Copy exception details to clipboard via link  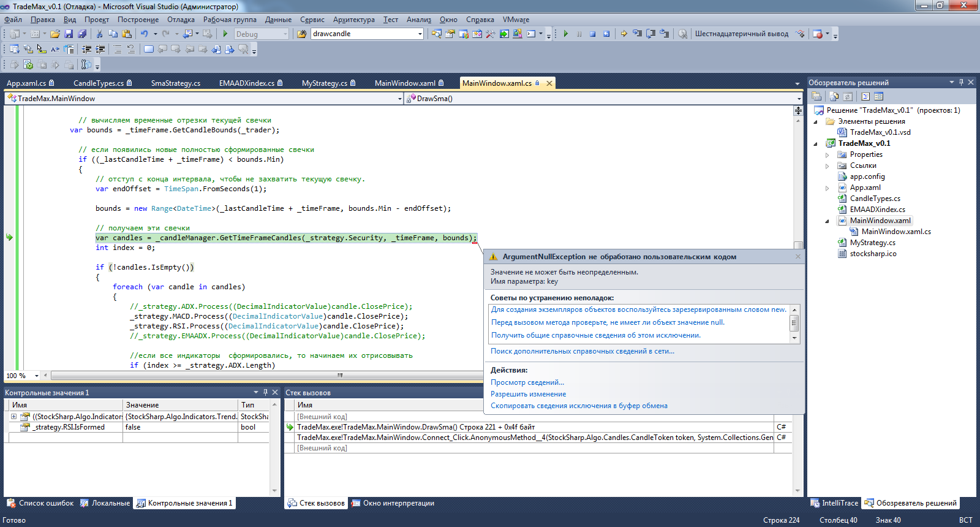pos(579,406)
